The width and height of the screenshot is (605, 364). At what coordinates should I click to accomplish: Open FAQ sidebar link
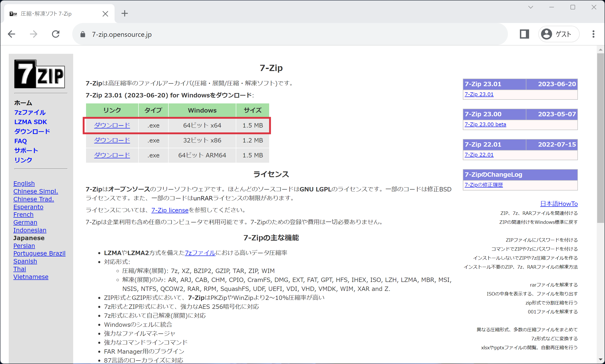click(x=20, y=141)
